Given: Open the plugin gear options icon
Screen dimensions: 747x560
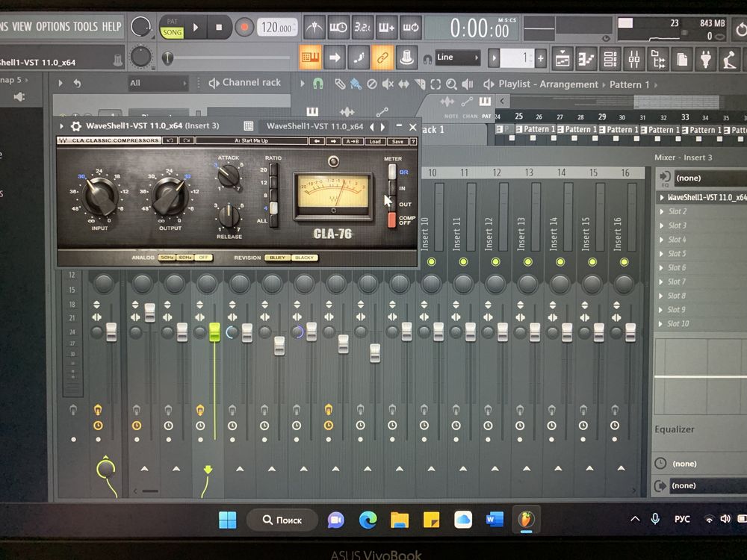Looking at the screenshot, I should (x=75, y=126).
